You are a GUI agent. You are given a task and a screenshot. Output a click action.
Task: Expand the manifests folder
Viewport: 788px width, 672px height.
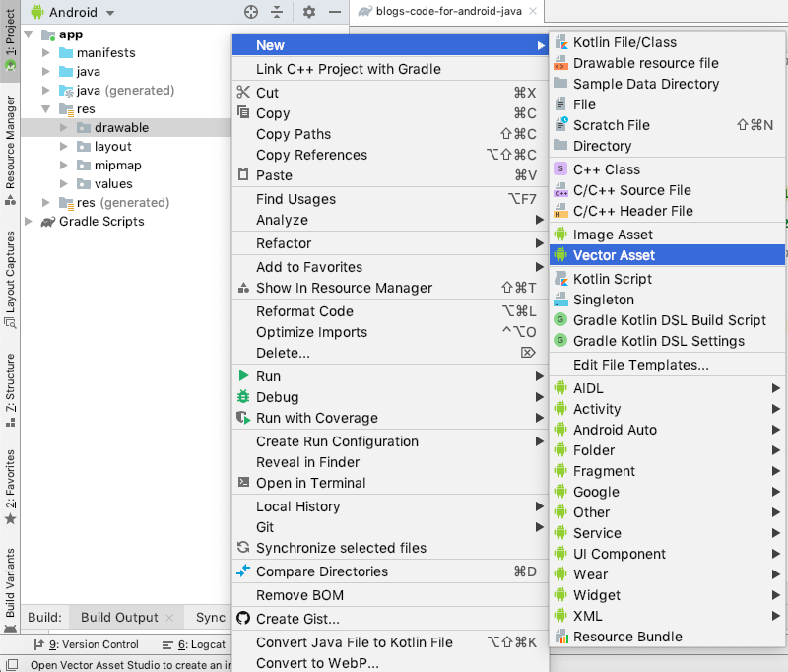coord(45,53)
